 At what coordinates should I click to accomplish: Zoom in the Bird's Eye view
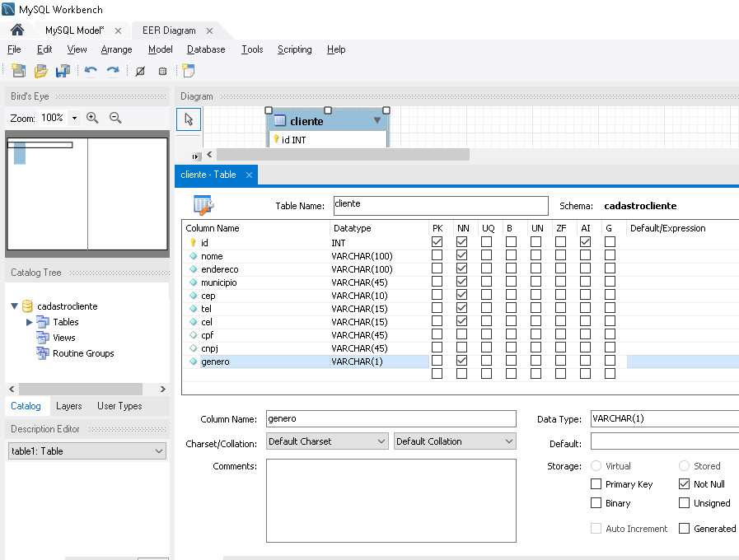[92, 118]
